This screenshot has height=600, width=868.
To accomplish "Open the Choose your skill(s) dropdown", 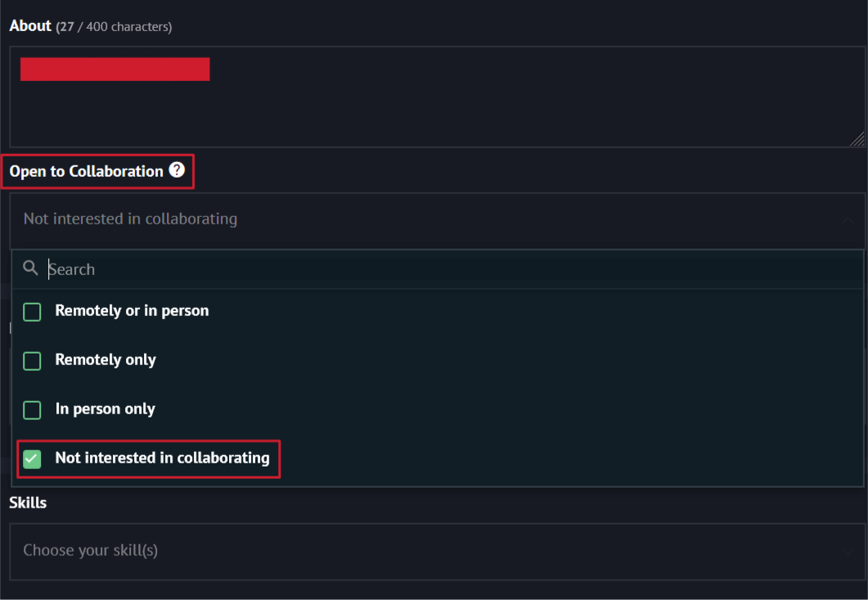I will point(409,551).
